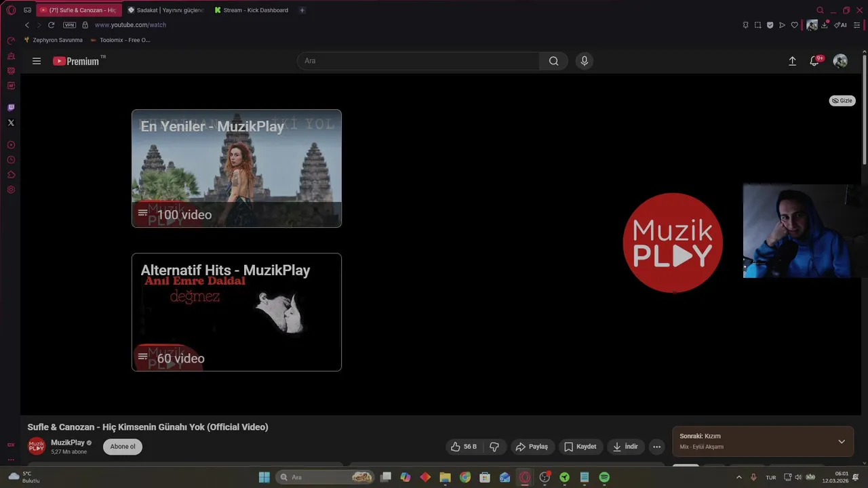Add page to bookmarks heart icon
The width and height of the screenshot is (868, 488).
tap(794, 25)
